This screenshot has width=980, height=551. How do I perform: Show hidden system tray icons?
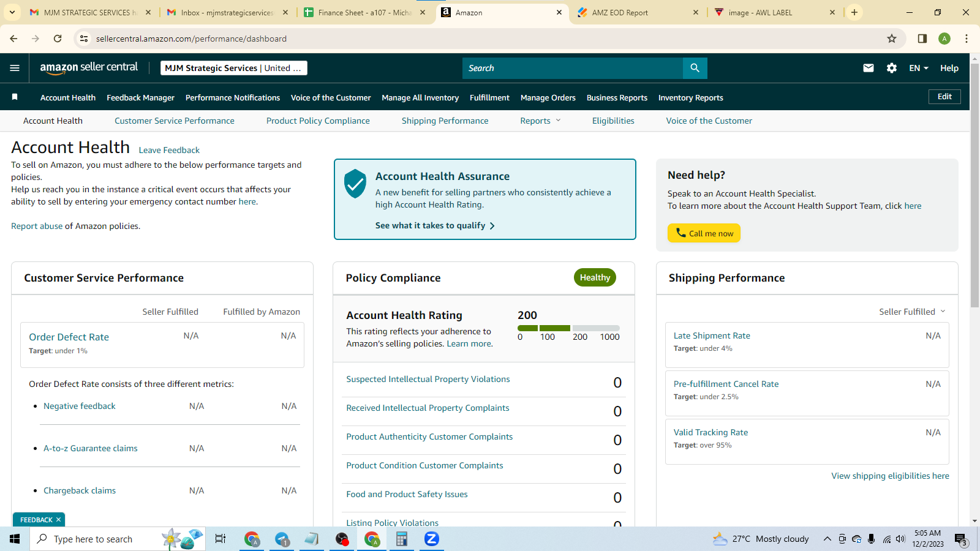pyautogui.click(x=827, y=539)
